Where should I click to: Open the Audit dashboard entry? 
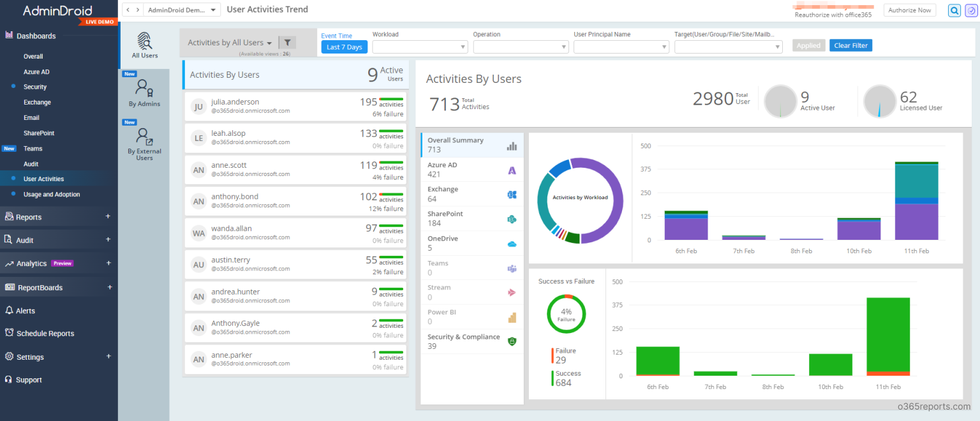(x=31, y=164)
